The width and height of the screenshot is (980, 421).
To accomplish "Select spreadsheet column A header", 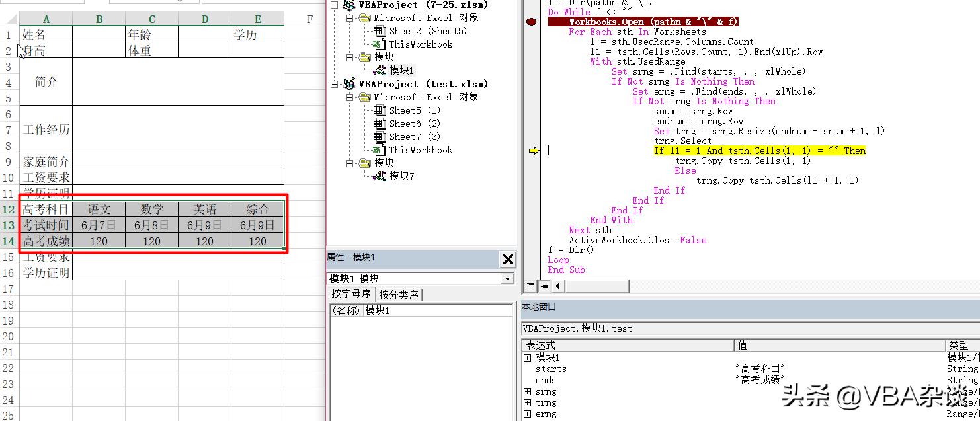I will 46,19.
